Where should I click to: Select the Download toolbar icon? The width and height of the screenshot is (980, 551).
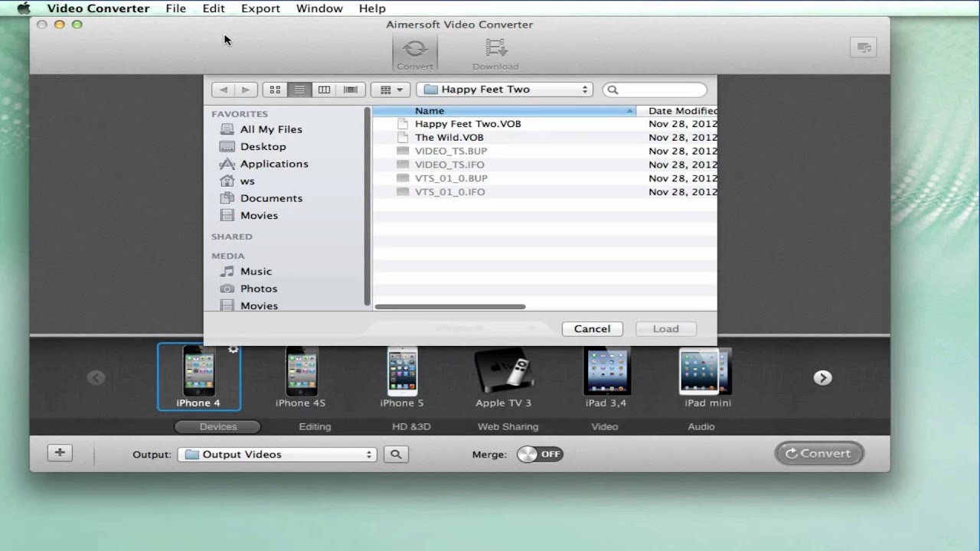(495, 54)
